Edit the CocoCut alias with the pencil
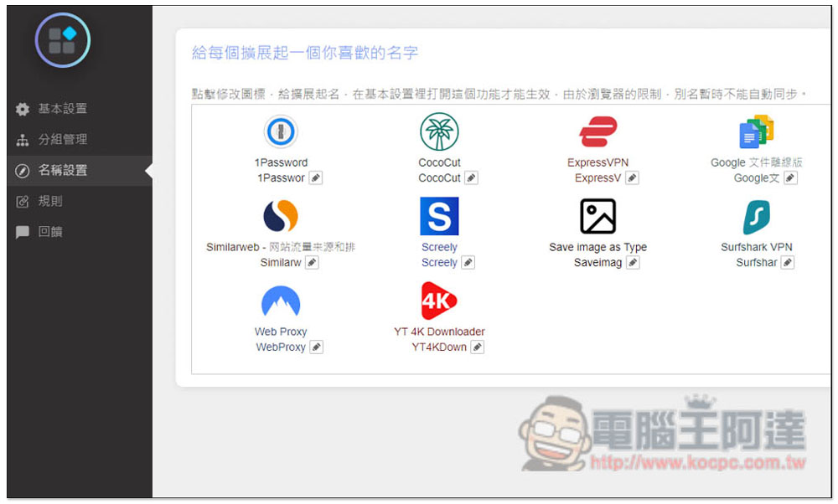 click(x=471, y=177)
